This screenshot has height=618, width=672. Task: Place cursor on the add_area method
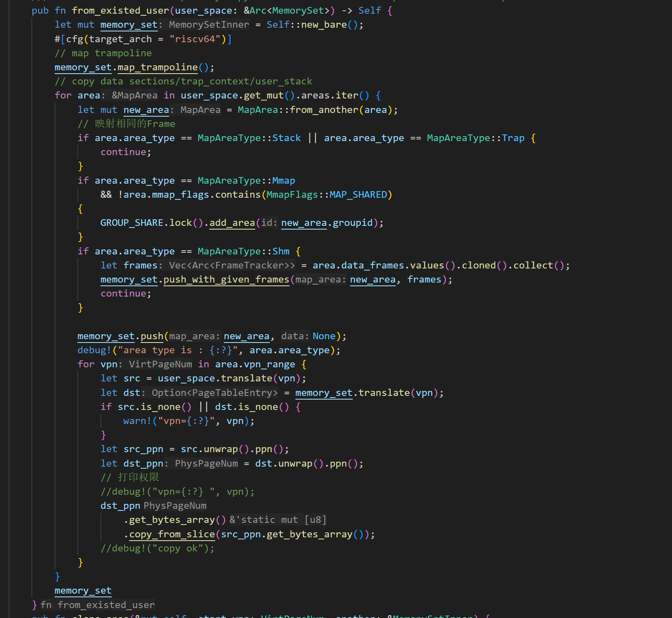[232, 223]
